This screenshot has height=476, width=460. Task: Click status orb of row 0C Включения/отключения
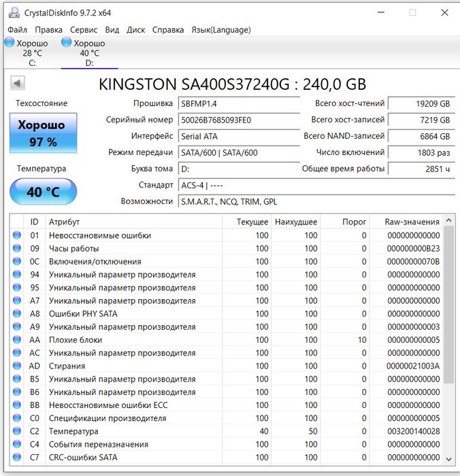tap(17, 261)
